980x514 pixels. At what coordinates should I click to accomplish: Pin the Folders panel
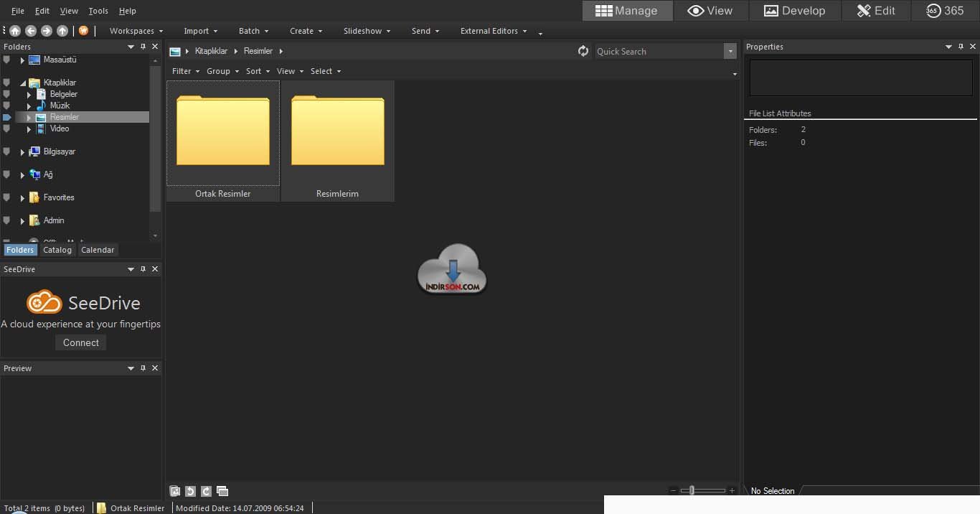click(x=143, y=47)
